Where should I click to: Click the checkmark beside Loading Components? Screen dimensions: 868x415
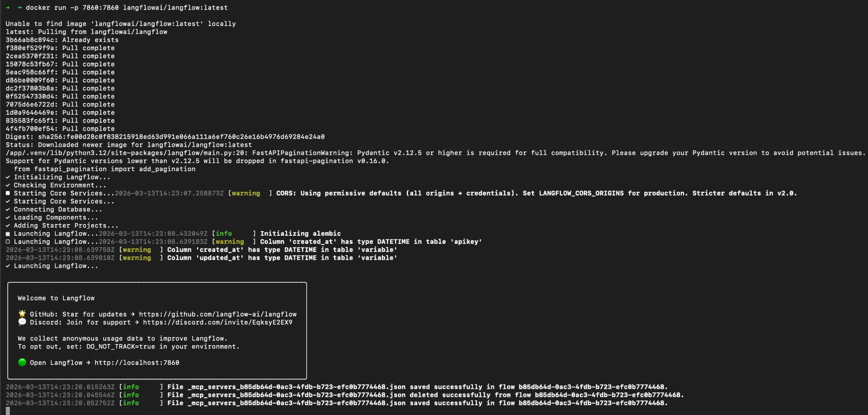(7, 217)
